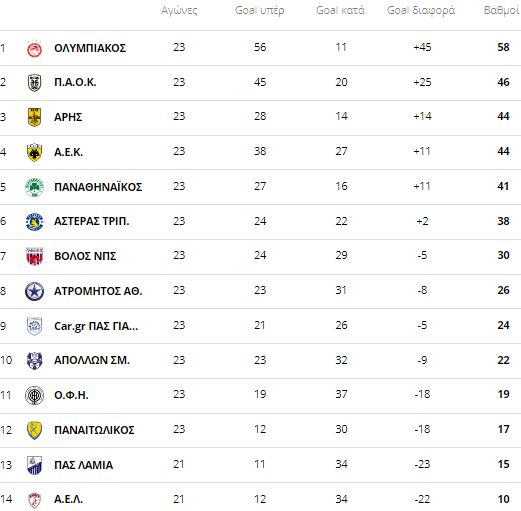Image resolution: width=521 pixels, height=511 pixels.
Task: Click the Α.Ε.Λ. team name
Action: click(68, 499)
